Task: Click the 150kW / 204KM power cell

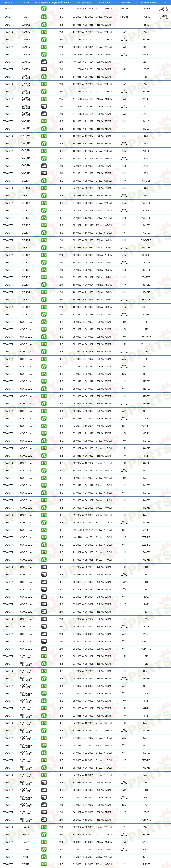Action: click(x=104, y=300)
